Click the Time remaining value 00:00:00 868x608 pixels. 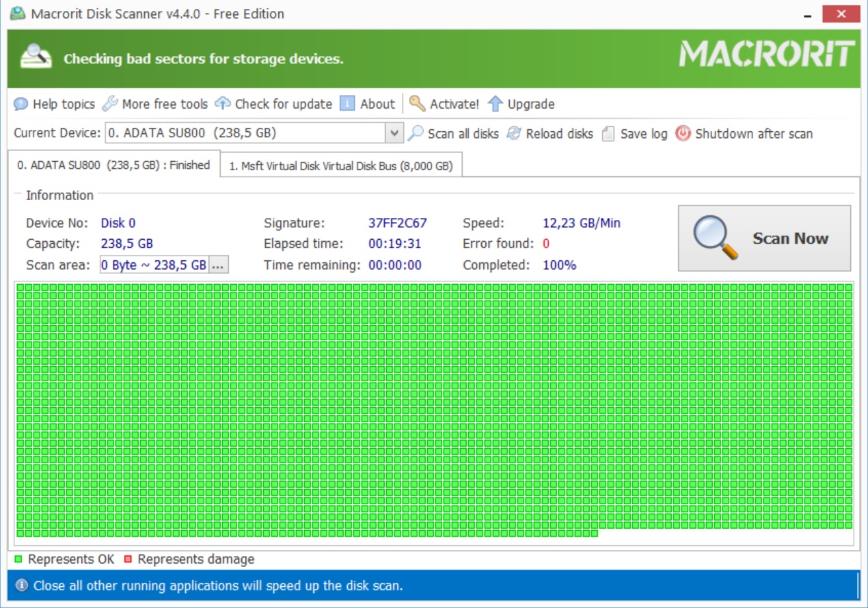[395, 265]
